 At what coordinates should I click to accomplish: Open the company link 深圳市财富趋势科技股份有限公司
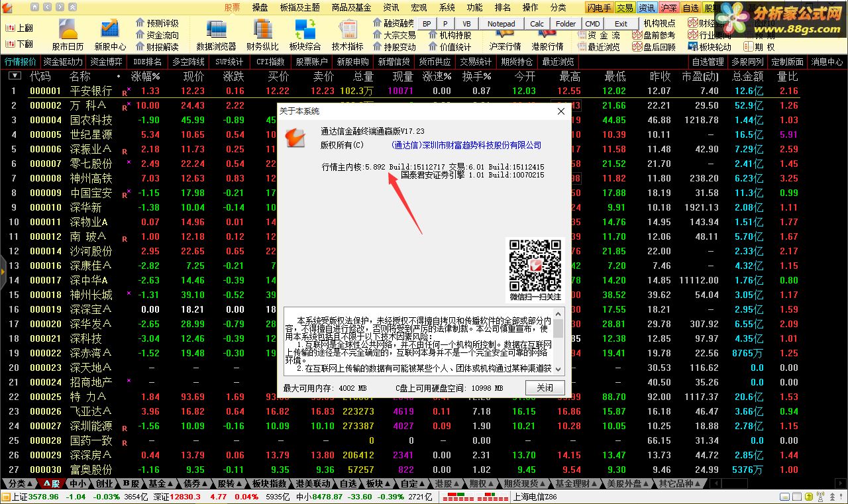466,145
